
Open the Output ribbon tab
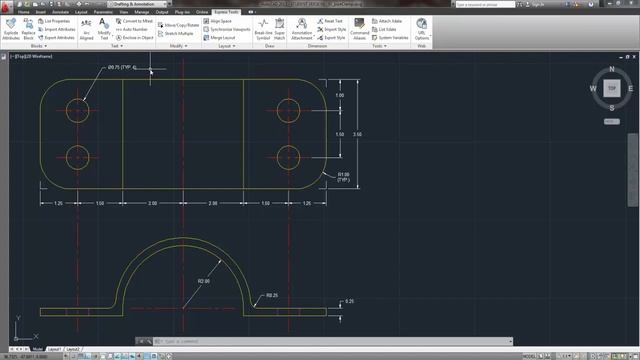(162, 12)
